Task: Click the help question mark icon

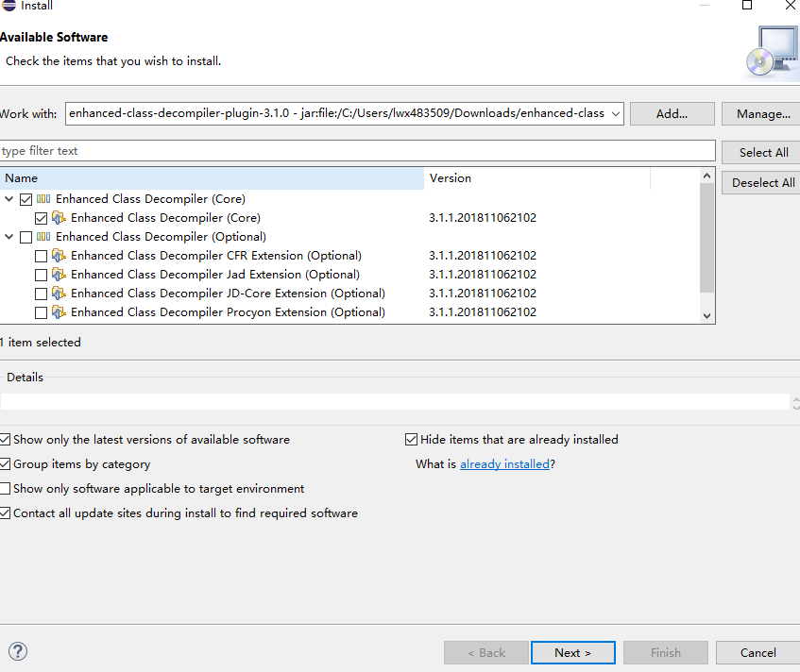Action: [x=18, y=651]
